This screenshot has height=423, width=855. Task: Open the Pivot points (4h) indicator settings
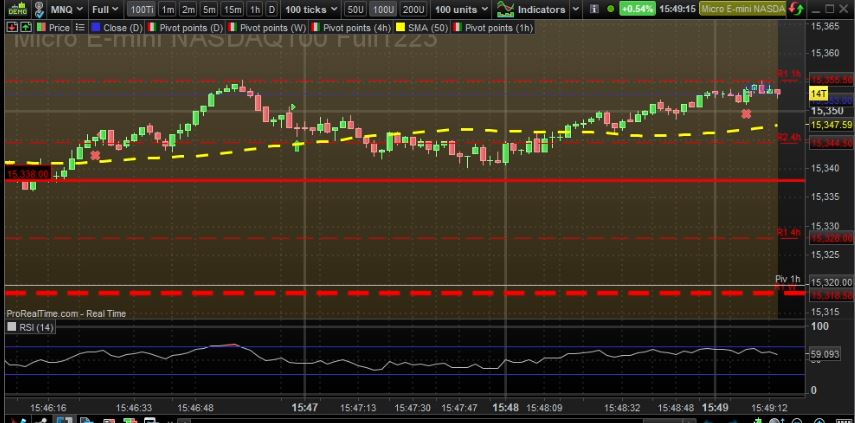356,27
